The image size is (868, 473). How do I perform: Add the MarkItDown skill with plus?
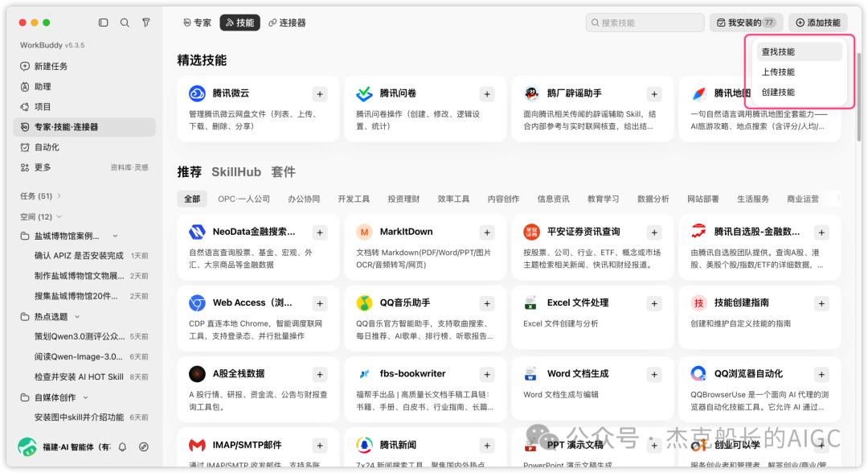(486, 232)
